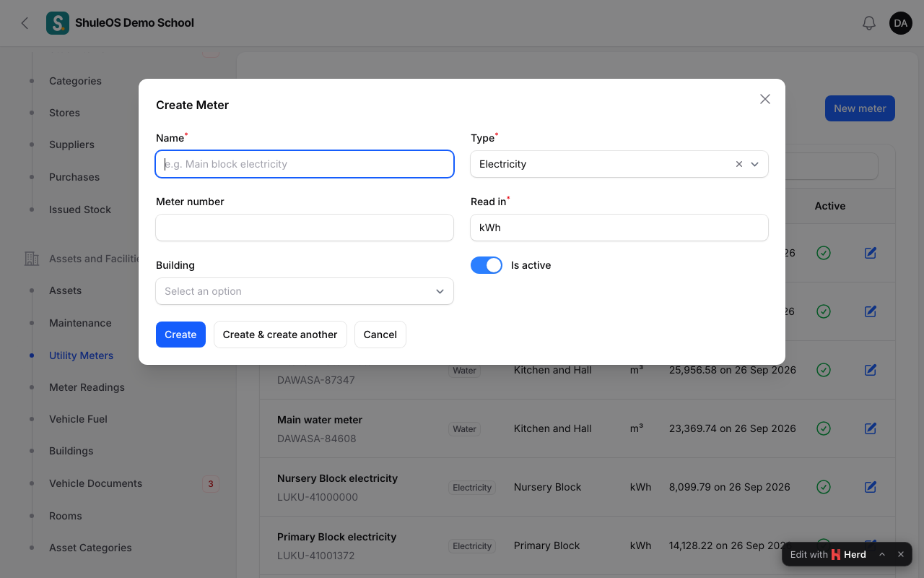
Task: Clear the Electricity type selection
Action: click(739, 164)
